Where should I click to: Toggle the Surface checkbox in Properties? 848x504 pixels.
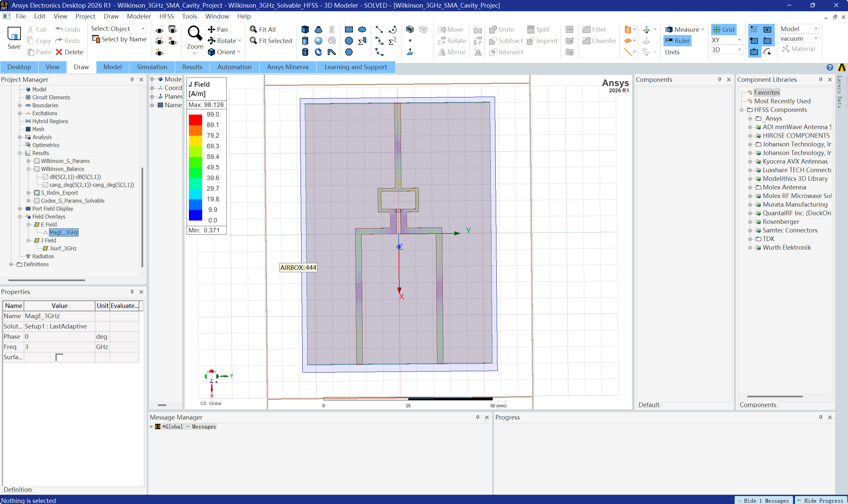(59, 357)
